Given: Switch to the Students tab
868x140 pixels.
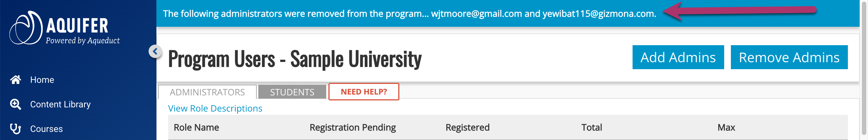Looking at the screenshot, I should 292,92.
